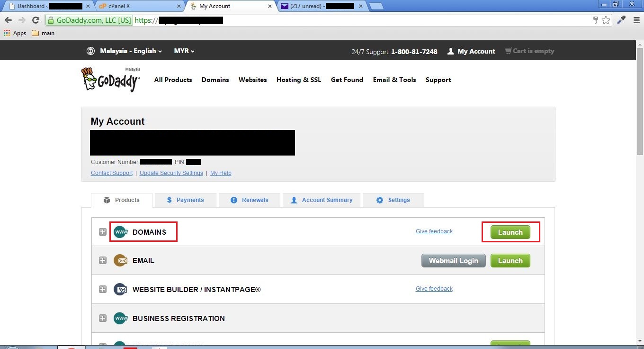Viewport: 644px width, 349px height.
Task: Click the eyedropper extension icon
Action: click(621, 20)
